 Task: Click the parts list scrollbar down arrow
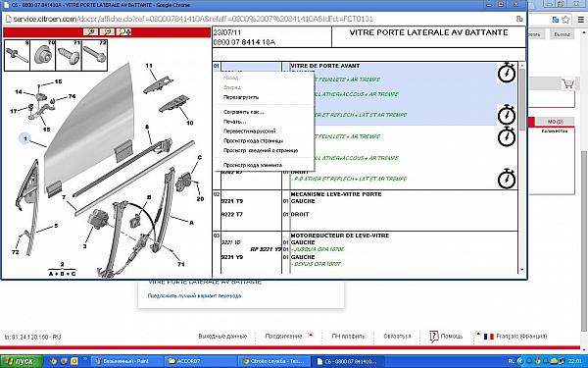(x=521, y=270)
